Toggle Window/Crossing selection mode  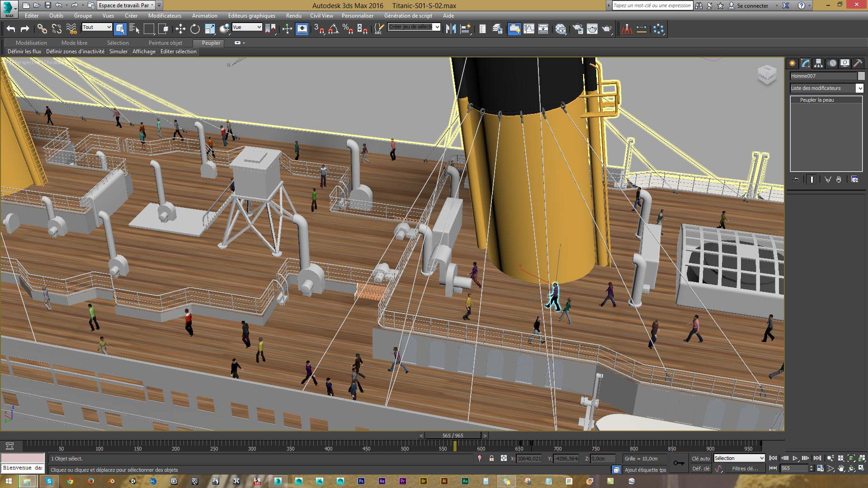point(163,29)
